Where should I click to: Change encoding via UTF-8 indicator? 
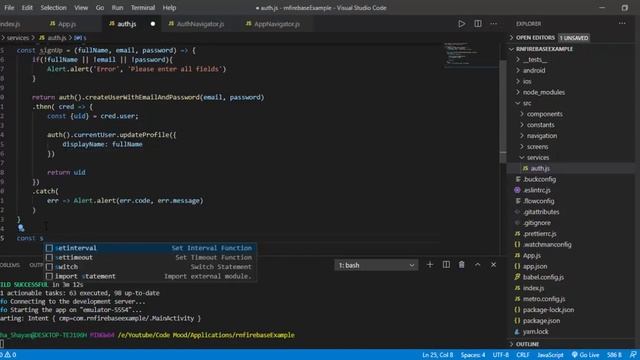500,355
